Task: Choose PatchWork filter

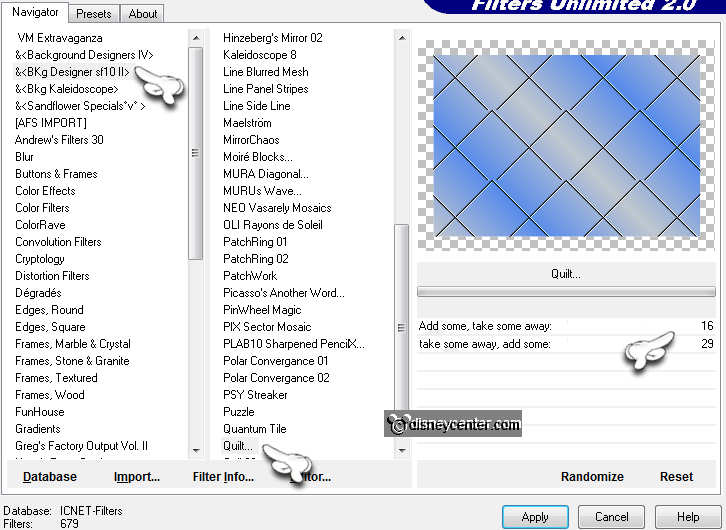Action: click(250, 276)
